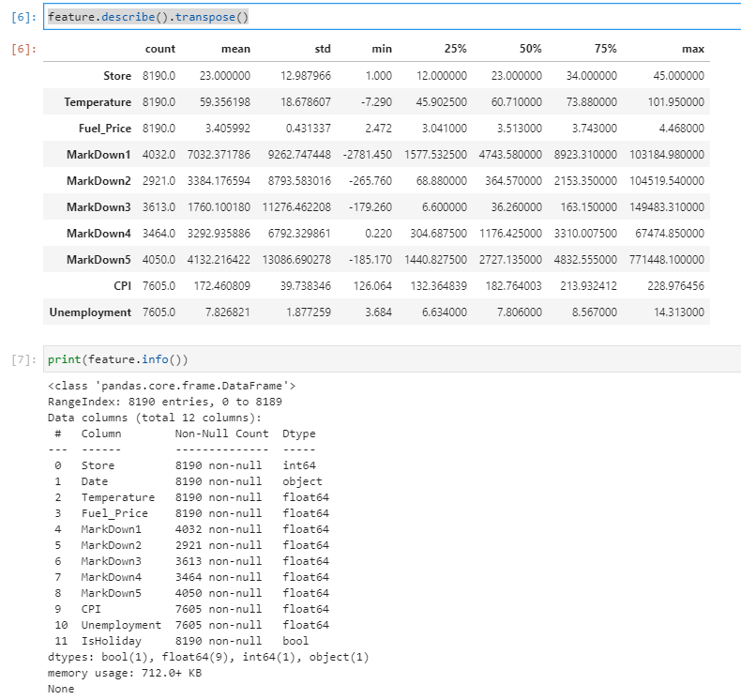This screenshot has height=700, width=741.
Task: Select the 'Store' row label in table
Action: pos(117,76)
